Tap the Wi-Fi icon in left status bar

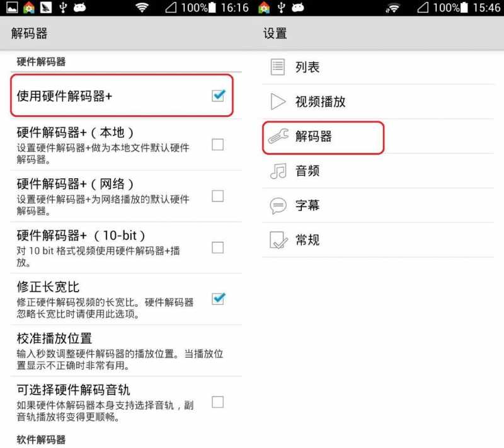point(142,7)
